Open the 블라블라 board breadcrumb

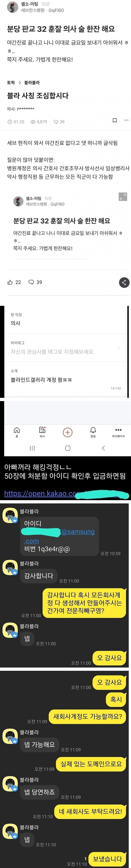(x=32, y=82)
